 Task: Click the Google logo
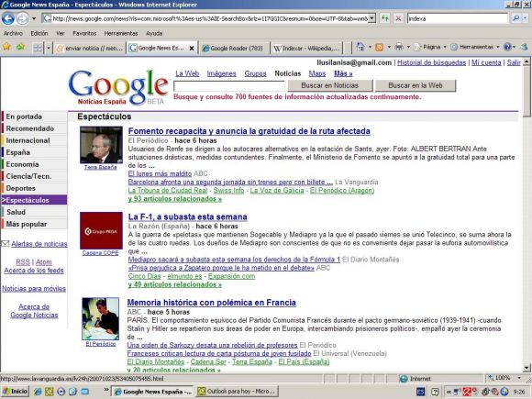[x=118, y=87]
